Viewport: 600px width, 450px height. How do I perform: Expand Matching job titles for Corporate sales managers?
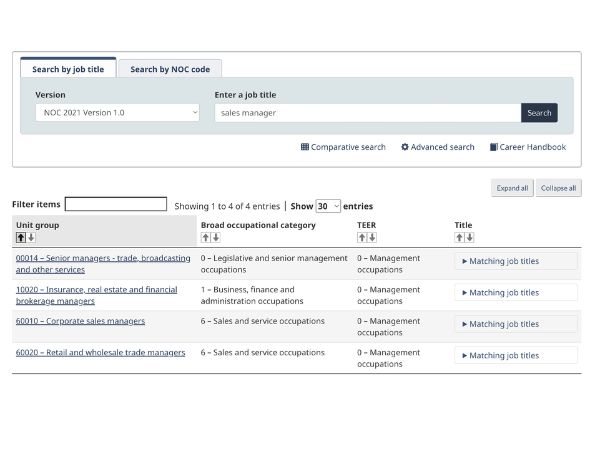tap(515, 324)
